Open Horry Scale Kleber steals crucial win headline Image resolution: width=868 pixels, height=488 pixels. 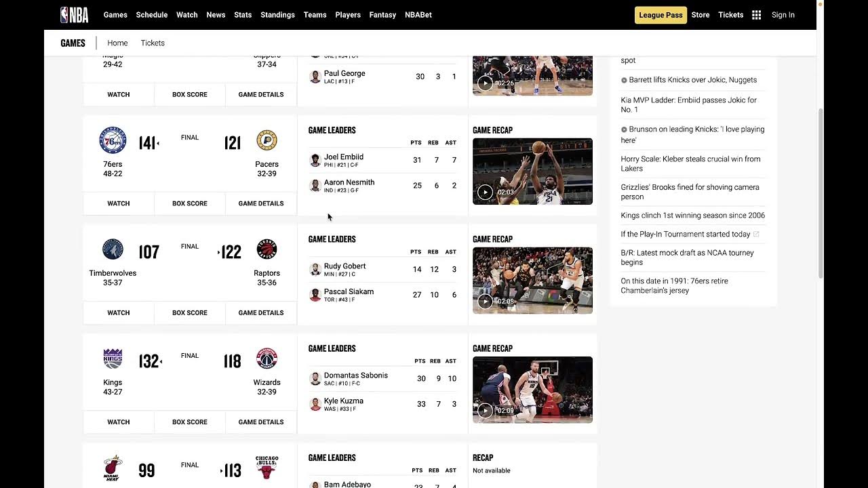tap(690, 163)
